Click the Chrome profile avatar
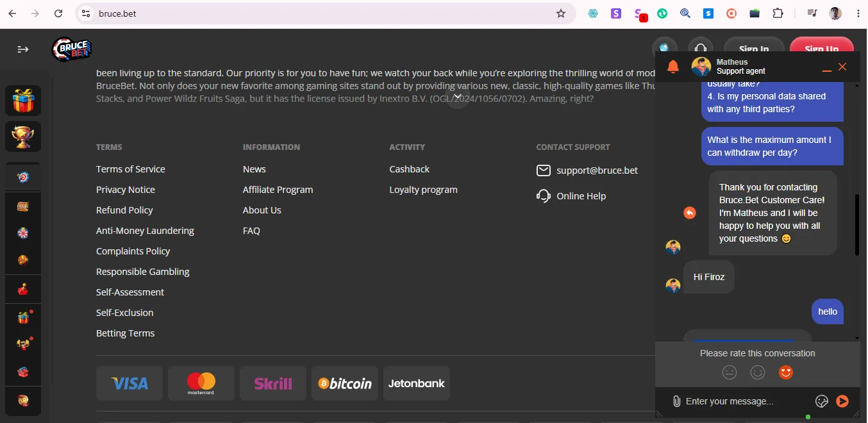Screen dimensions: 868x423 835,13
